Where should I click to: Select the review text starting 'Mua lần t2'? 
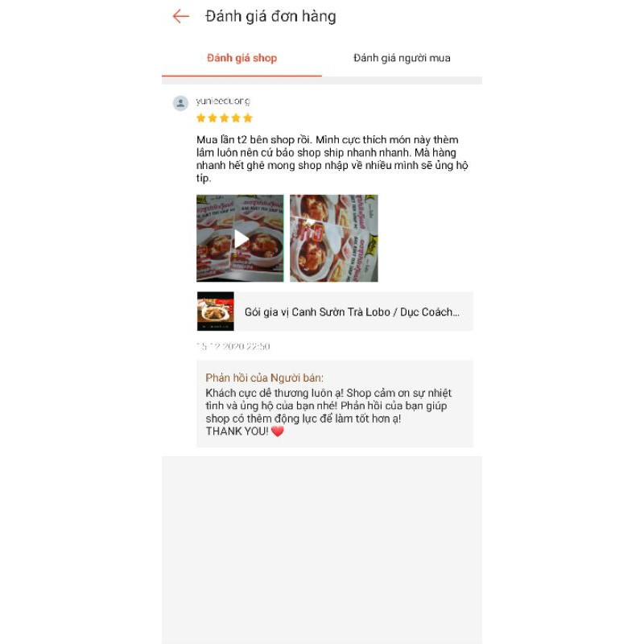point(332,159)
